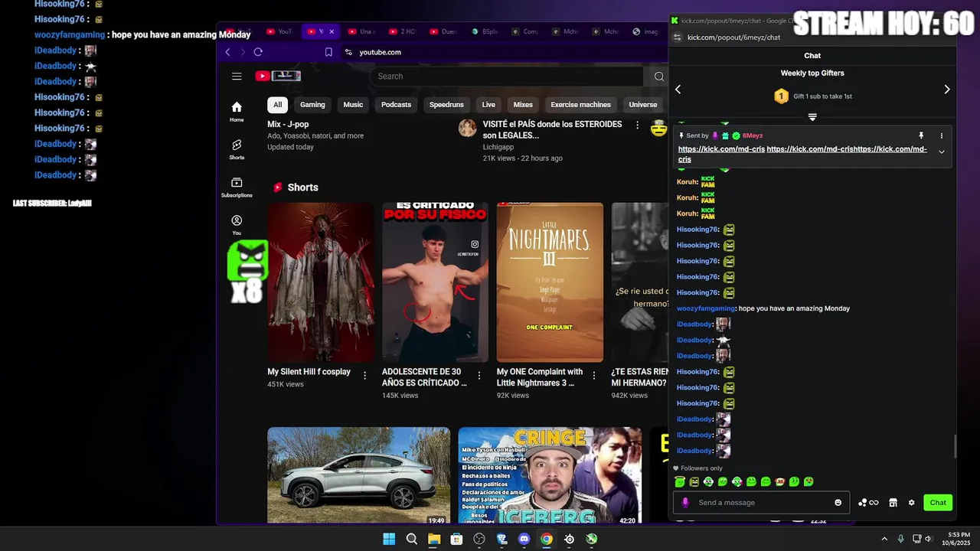This screenshot has width=980, height=551.
Task: Open Subscriptions in YouTube sidebar
Action: tap(237, 187)
